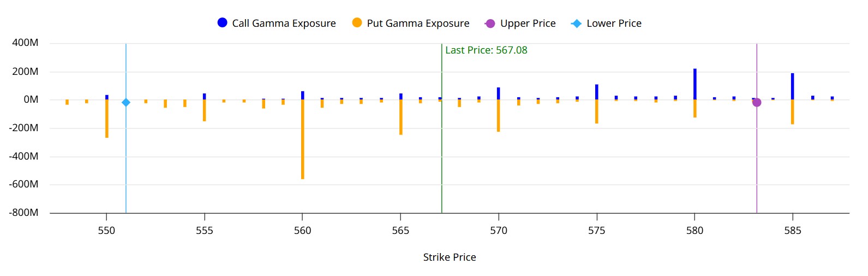Click the Last Price: 567.08 label
The image size is (868, 276).
(x=486, y=50)
